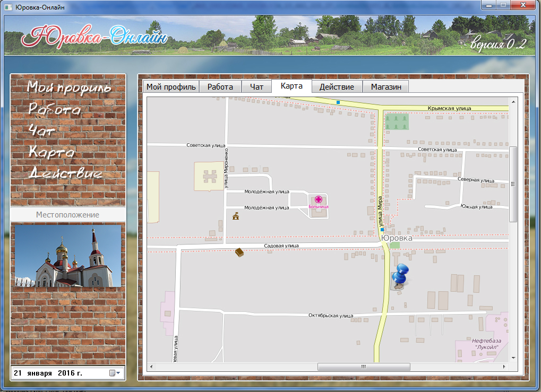Viewport: 541px width, 392px height.
Task: Click the map's horizontal scrollbar thumb
Action: (x=363, y=367)
